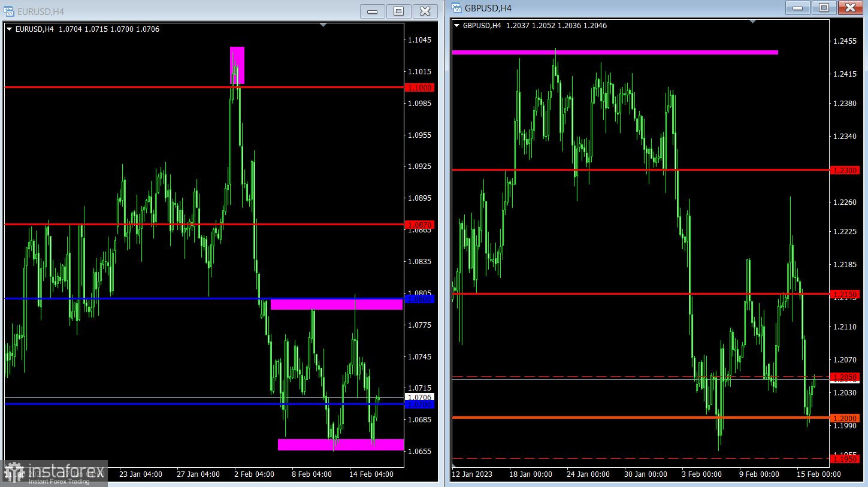Open the GBPUSD chart symbol dropdown triangle
This screenshot has width=868, height=487.
[457, 25]
